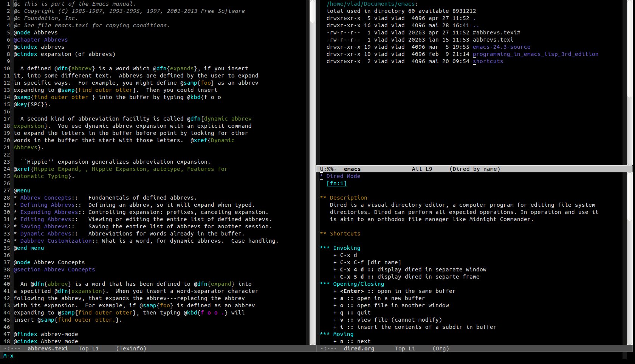Click the '<Enter> :: open in the same buffer' line
The image size is (635, 364).
click(394, 291)
